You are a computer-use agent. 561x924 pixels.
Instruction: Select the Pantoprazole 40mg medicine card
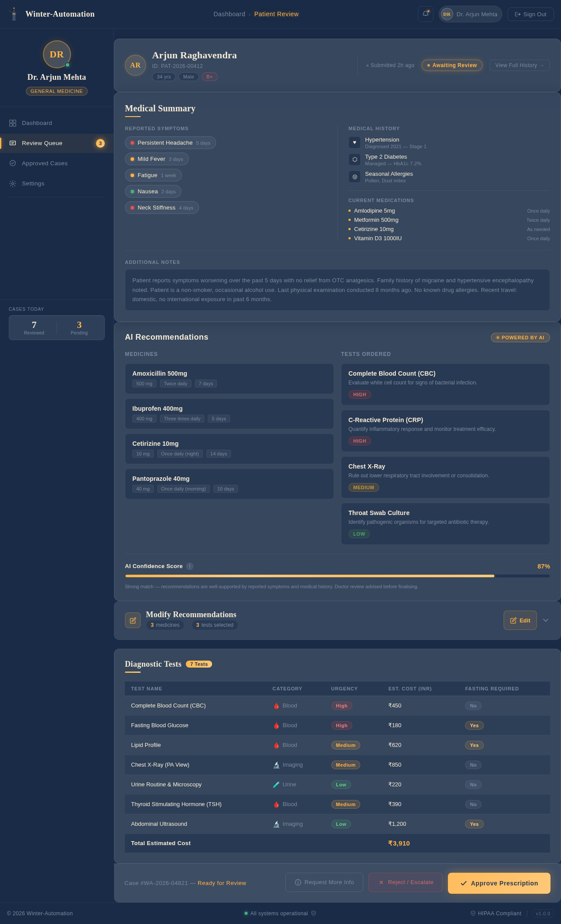click(x=229, y=484)
